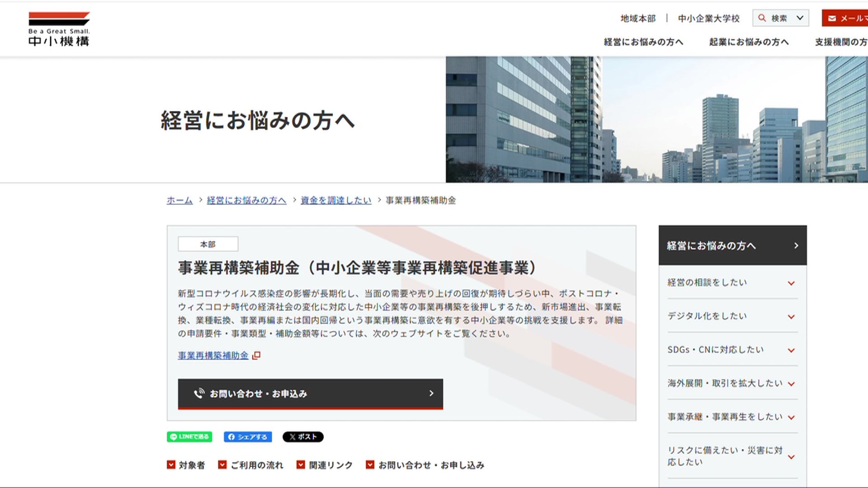This screenshot has height=488, width=868.
Task: Share the page via the LINEで送る icon
Action: (x=189, y=436)
